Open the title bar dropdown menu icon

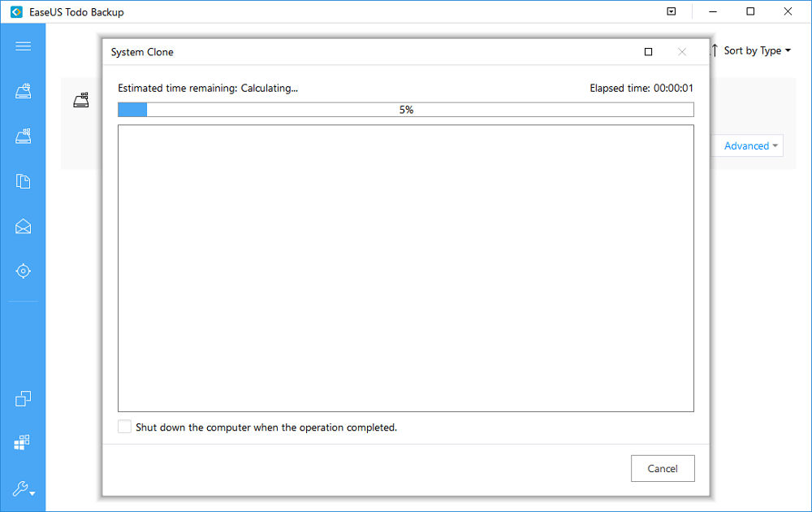click(x=671, y=12)
